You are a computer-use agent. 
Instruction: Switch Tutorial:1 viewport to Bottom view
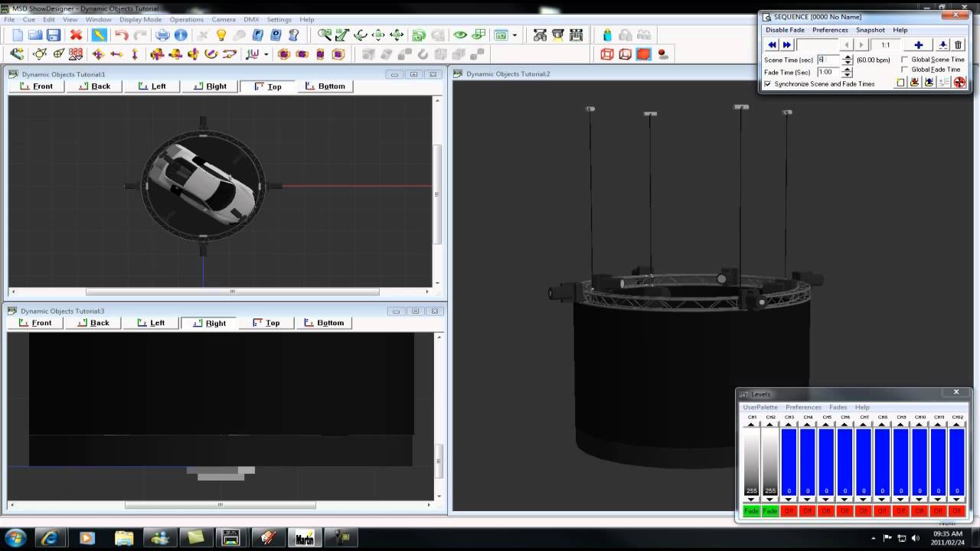pyautogui.click(x=325, y=86)
